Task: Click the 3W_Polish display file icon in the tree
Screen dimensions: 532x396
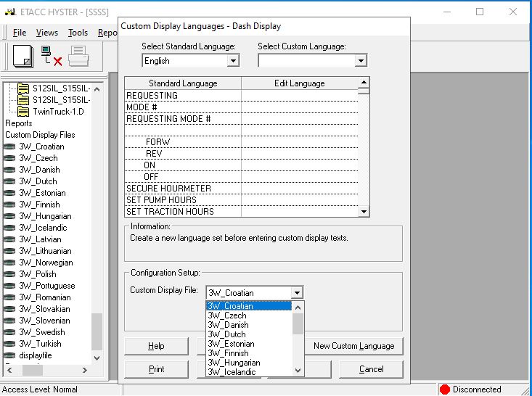Action: (x=10, y=274)
